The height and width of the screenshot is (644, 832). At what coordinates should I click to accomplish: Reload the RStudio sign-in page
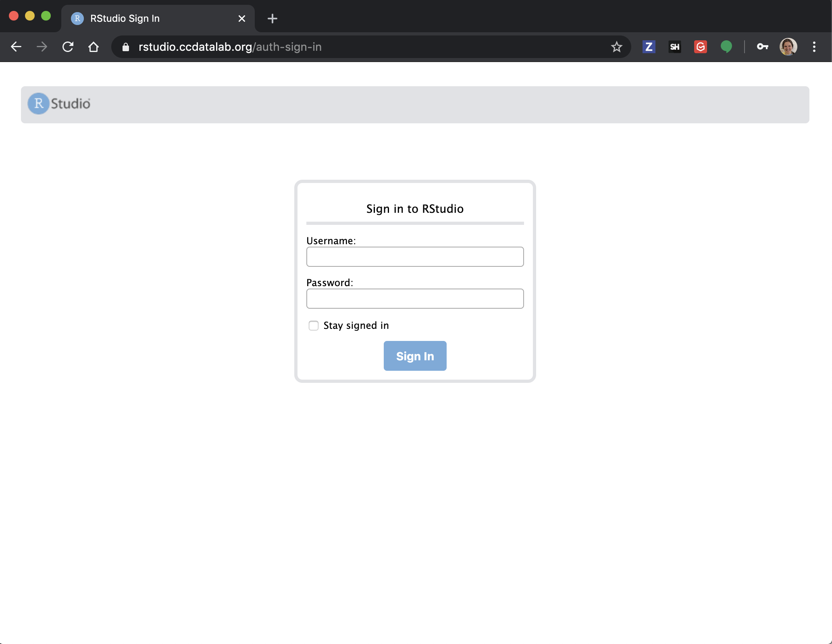tap(68, 47)
